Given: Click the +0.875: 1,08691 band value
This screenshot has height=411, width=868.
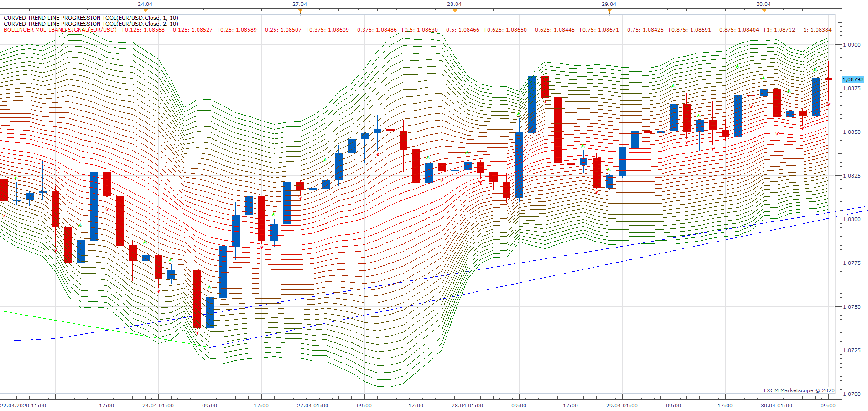Looking at the screenshot, I should (689, 30).
